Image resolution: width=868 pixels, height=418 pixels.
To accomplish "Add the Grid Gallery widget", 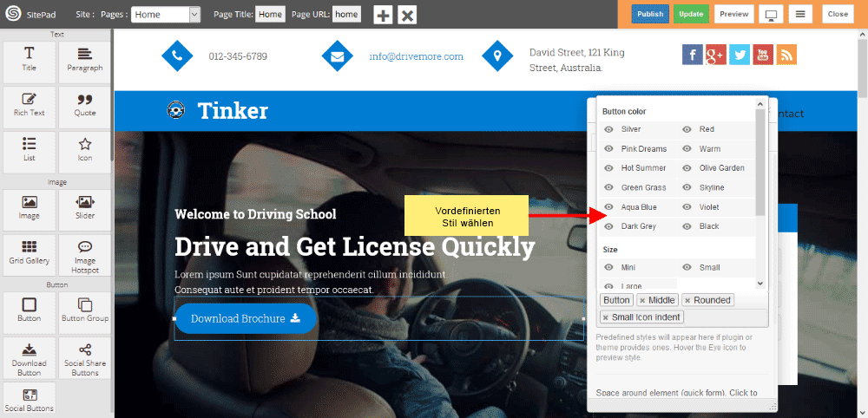I will [x=30, y=256].
